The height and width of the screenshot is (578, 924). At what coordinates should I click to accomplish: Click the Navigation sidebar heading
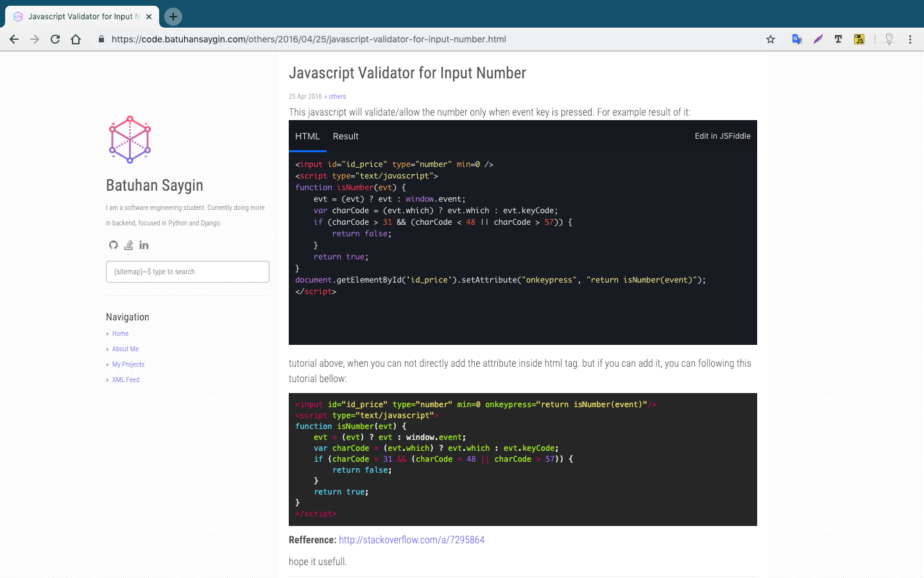tap(128, 317)
